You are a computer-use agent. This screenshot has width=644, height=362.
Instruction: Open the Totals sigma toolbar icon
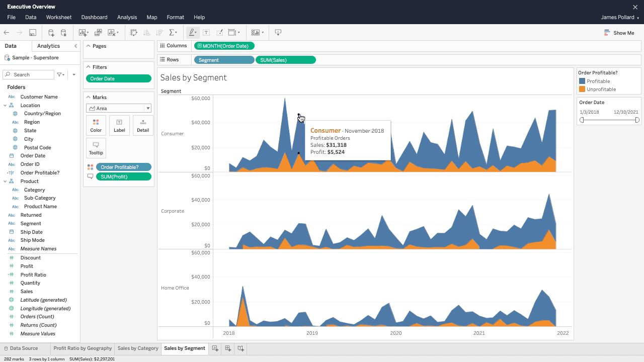(173, 33)
